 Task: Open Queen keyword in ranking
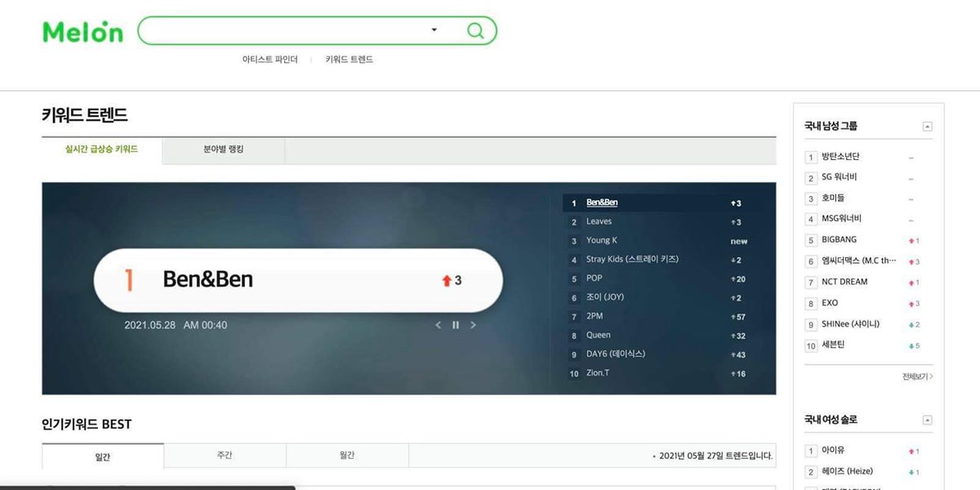point(598,335)
